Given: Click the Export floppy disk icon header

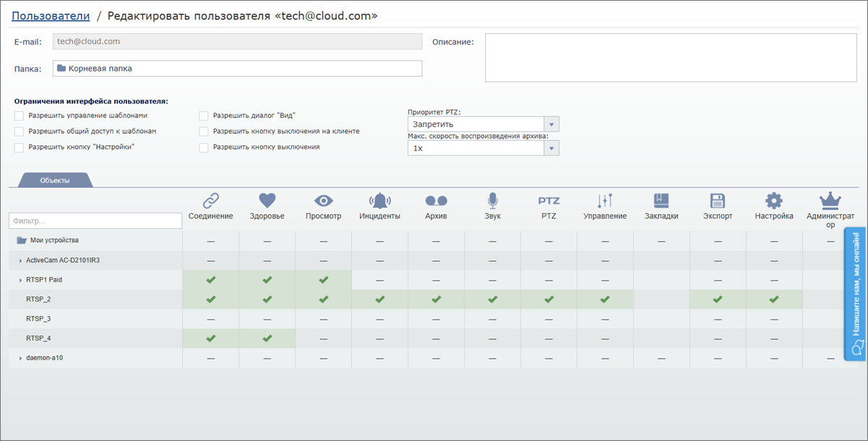Looking at the screenshot, I should pos(718,201).
